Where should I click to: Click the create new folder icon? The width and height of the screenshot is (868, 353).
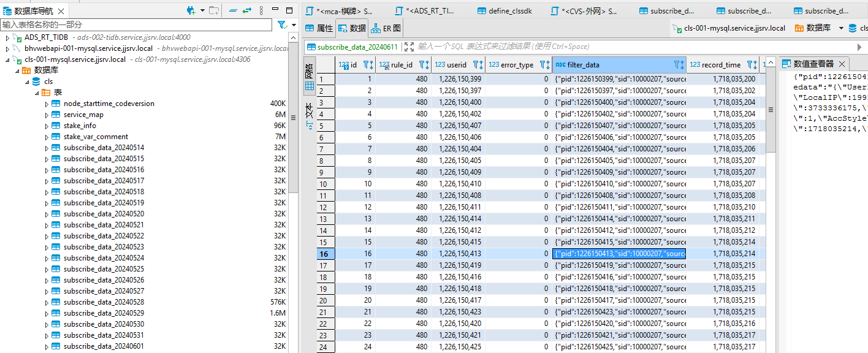pyautogui.click(x=213, y=10)
